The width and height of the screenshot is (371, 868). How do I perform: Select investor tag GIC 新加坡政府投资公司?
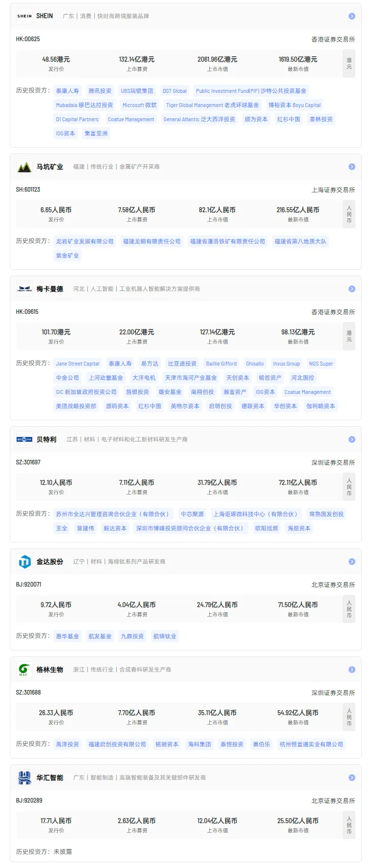pos(87,392)
